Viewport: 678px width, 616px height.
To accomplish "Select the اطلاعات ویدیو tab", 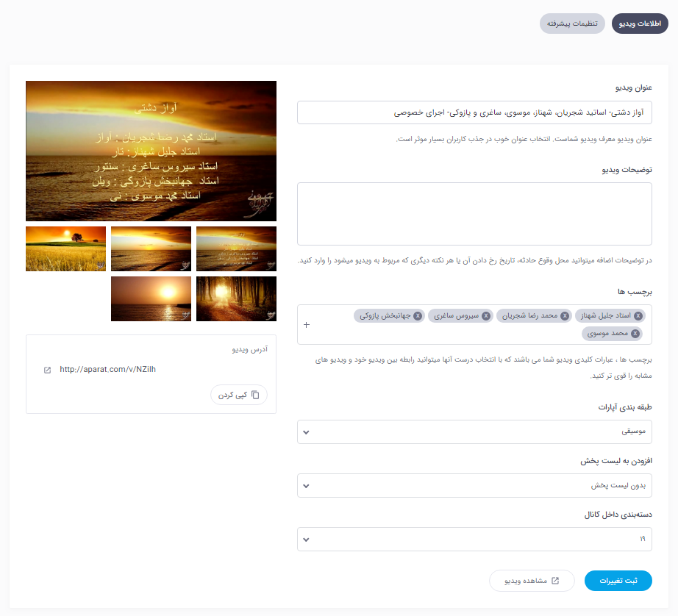I will 639,23.
